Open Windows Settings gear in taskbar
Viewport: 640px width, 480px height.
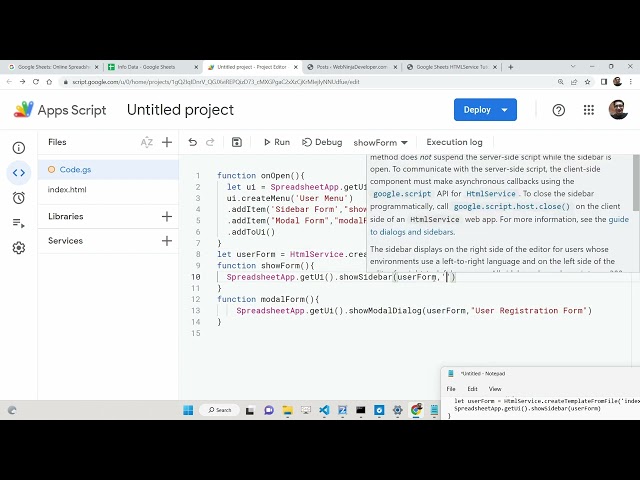point(398,410)
